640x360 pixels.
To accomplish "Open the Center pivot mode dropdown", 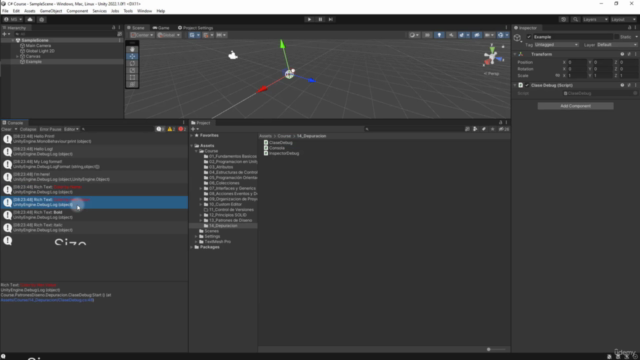I will [142, 35].
